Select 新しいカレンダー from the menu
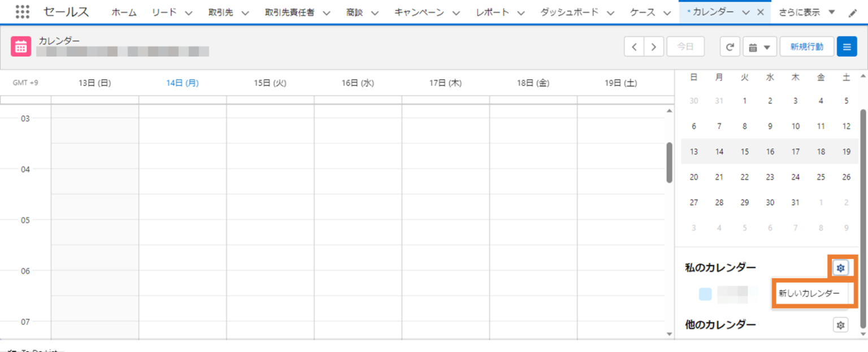 (809, 293)
